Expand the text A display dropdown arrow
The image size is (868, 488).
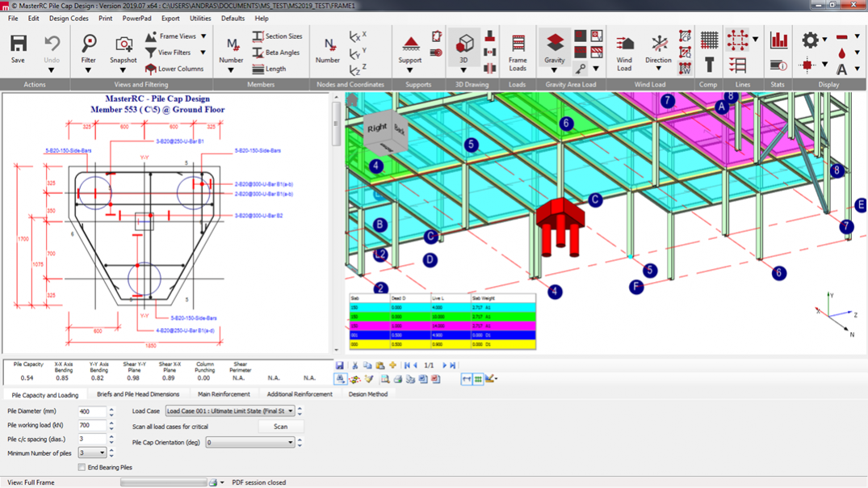tap(858, 69)
